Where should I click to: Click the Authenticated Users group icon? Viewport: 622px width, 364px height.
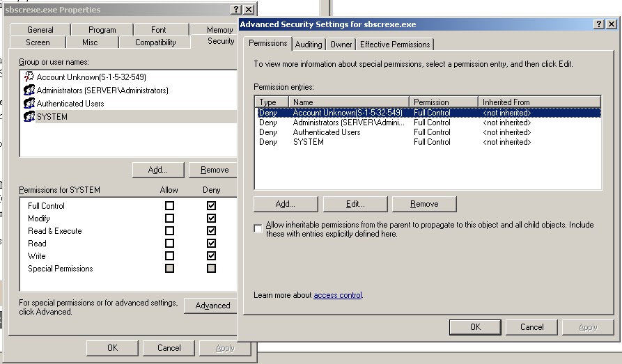29,103
